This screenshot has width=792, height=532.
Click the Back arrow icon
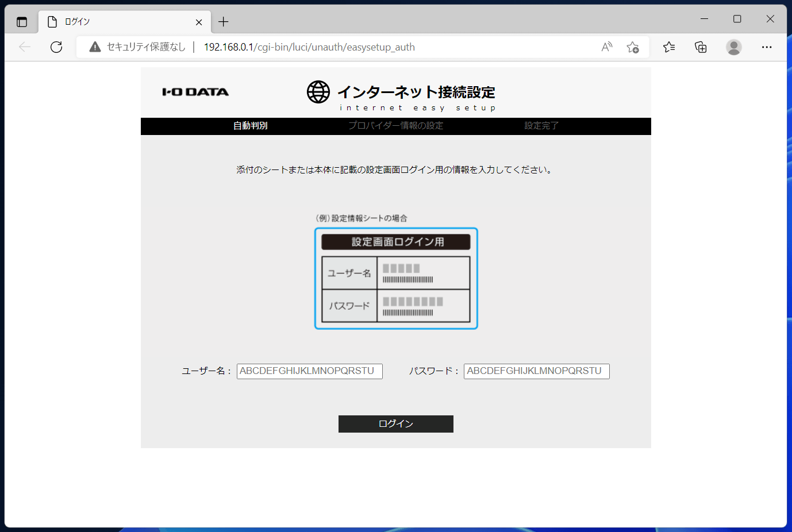click(25, 47)
